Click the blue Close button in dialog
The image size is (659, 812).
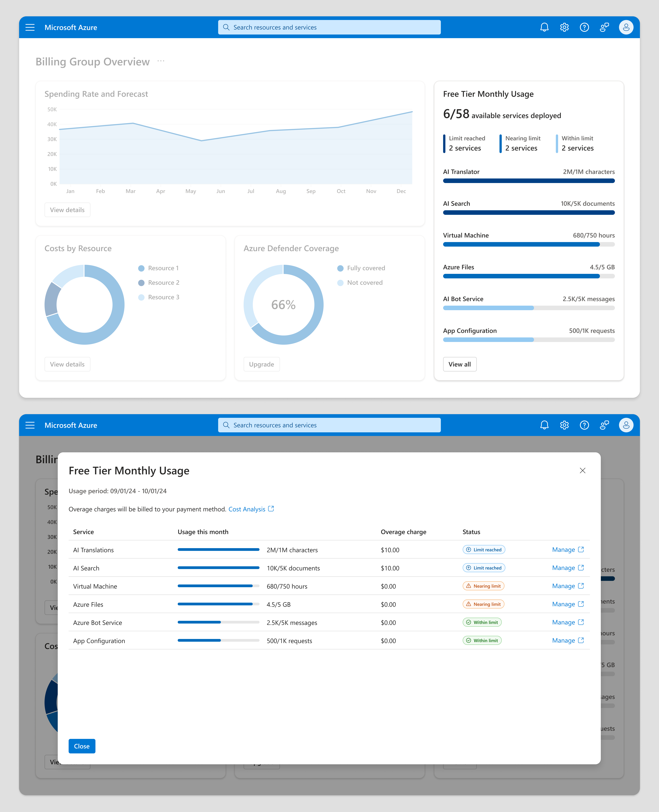[82, 746]
